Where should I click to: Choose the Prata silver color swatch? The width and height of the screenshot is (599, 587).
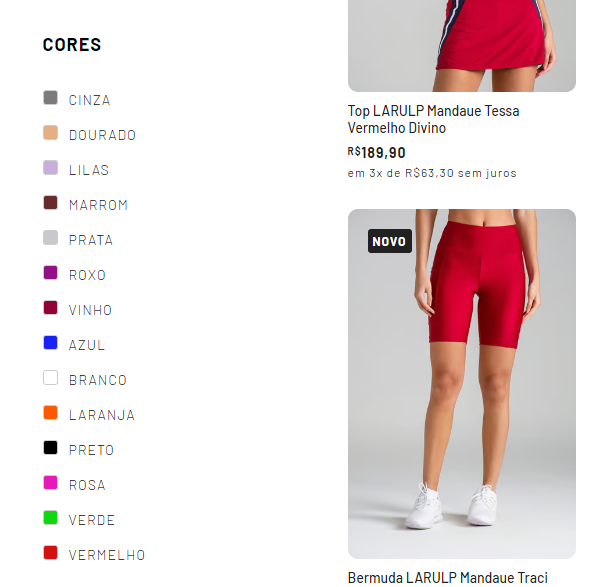tap(50, 238)
